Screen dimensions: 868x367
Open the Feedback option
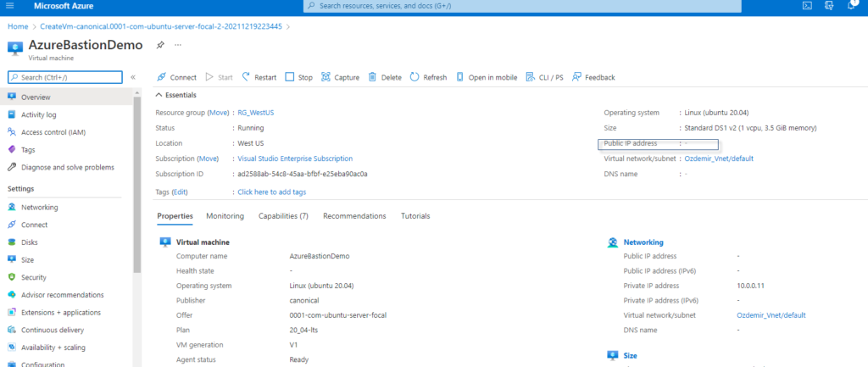pyautogui.click(x=593, y=77)
